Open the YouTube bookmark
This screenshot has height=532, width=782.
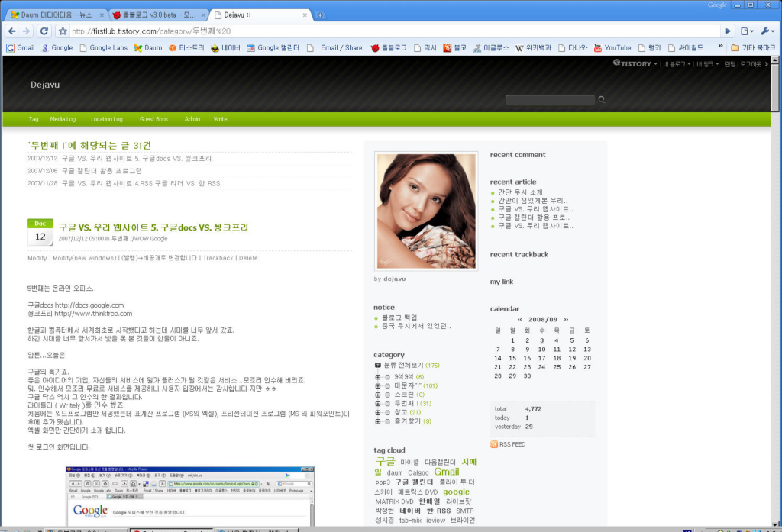[x=612, y=48]
